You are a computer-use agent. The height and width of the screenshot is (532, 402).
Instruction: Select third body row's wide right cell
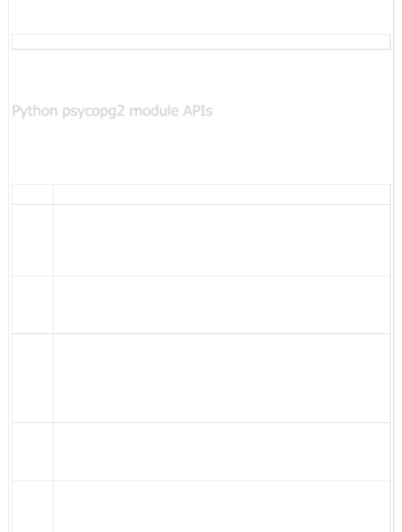pos(221,378)
